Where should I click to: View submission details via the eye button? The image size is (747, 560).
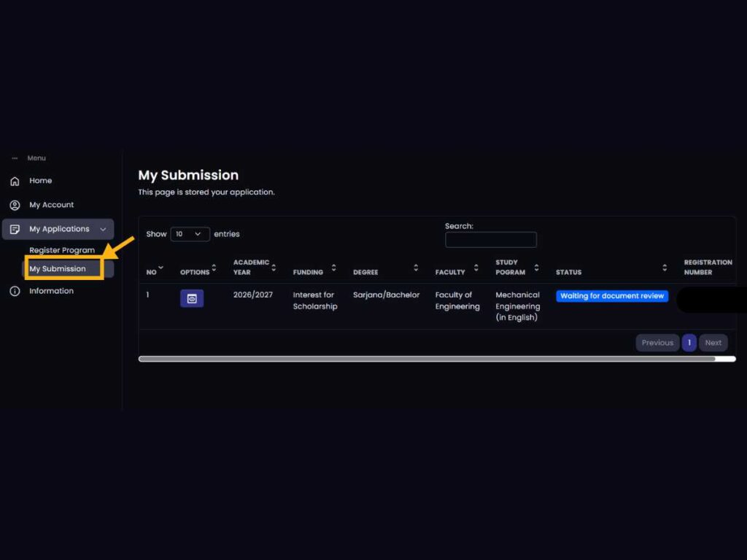(192, 298)
